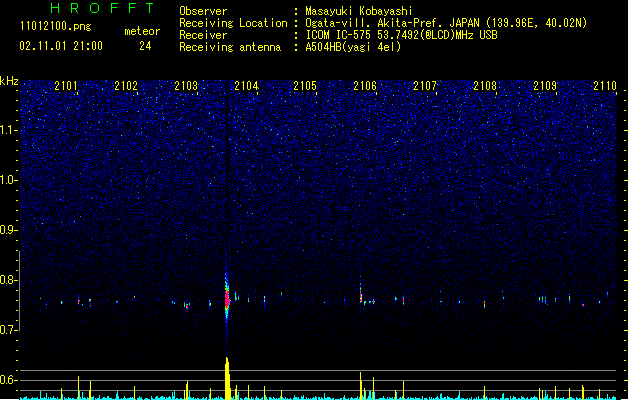
Task: Click the HROFFT title text
Action: pos(102,8)
